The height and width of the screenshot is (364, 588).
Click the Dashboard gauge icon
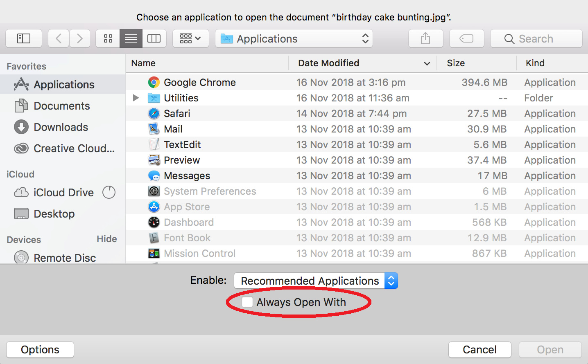(x=154, y=222)
